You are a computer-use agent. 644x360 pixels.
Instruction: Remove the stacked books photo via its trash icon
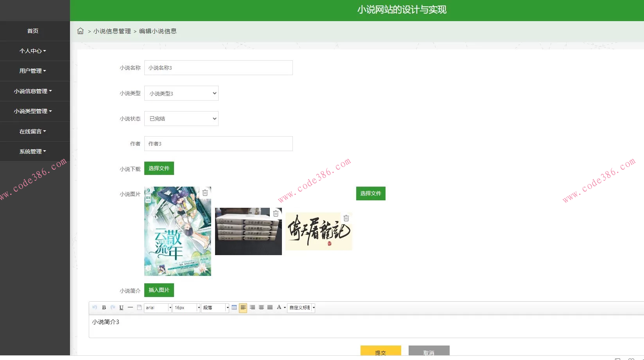(x=276, y=213)
